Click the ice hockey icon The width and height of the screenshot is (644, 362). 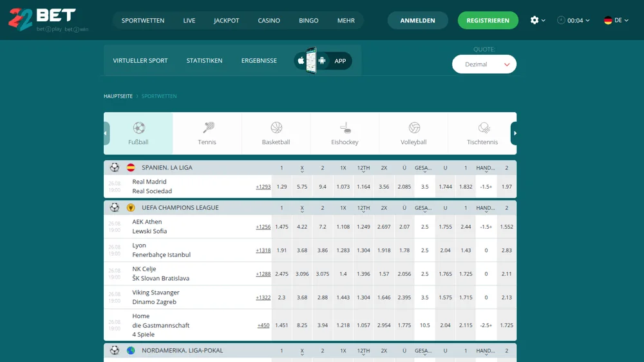click(x=345, y=128)
